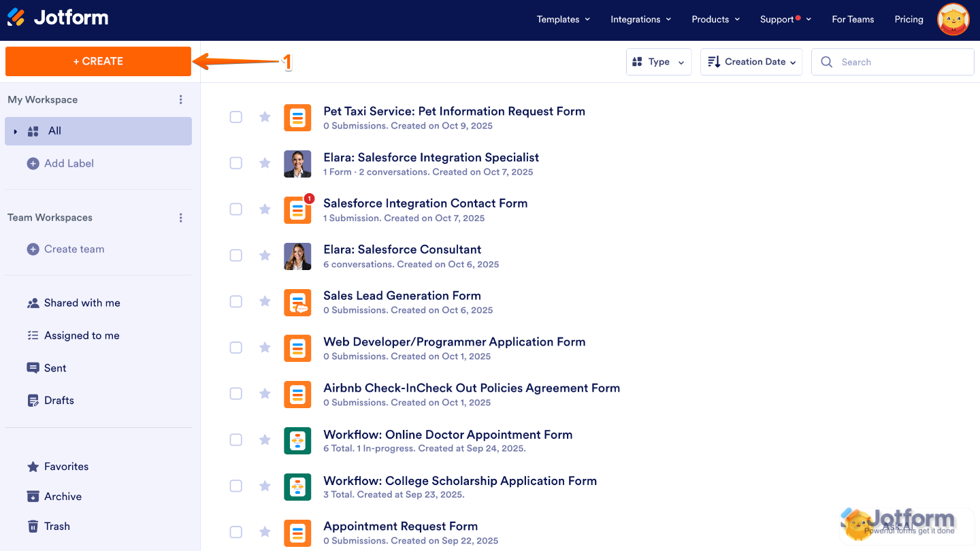Open Workflow: Online Doctor Appointment Form title
Screen dimensions: 980x551
coord(448,434)
